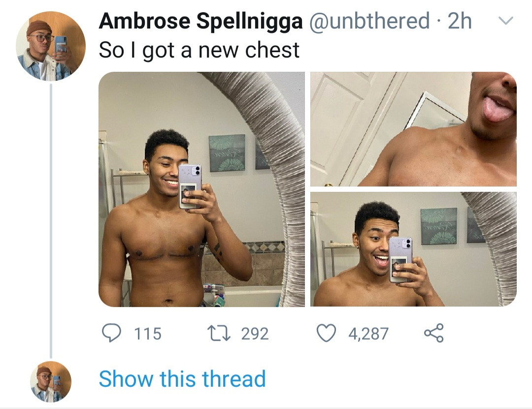This screenshot has height=409, width=532.
Task: Click the author's bold display name
Action: (x=201, y=21)
